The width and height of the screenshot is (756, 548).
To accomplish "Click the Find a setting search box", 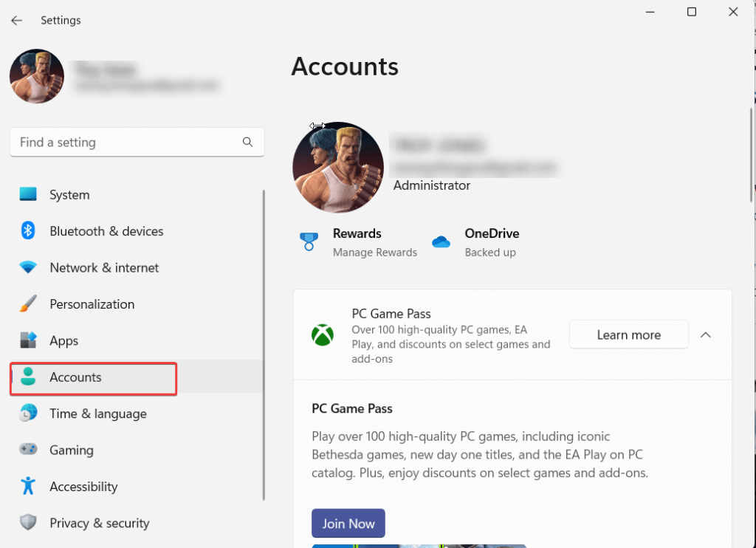I will [137, 142].
